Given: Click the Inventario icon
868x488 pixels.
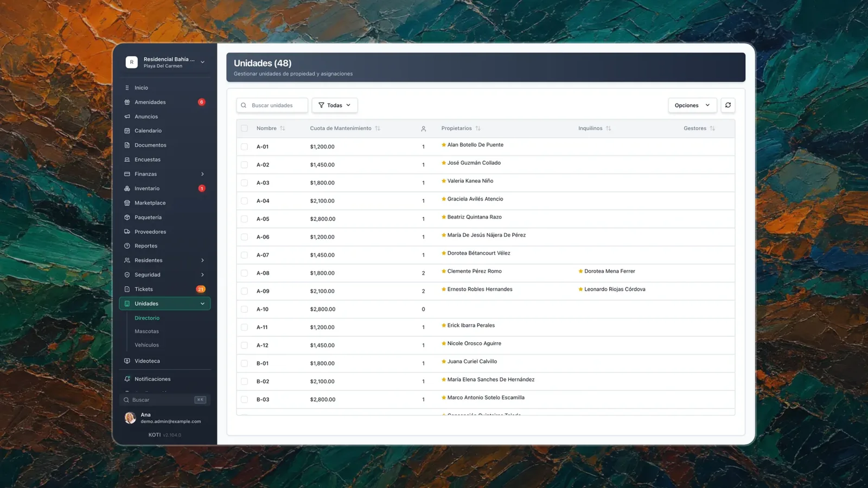Looking at the screenshot, I should click(127, 189).
